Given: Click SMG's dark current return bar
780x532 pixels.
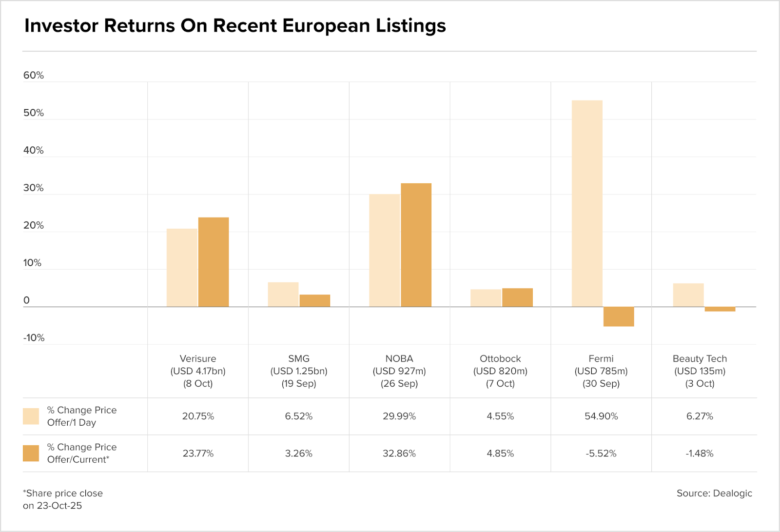Looking at the screenshot, I should coord(314,300).
